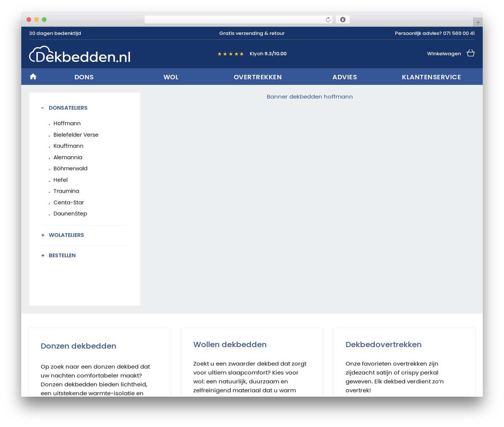Click '30 dagen bedenktijd' text
This screenshot has height=427, width=504.
point(55,33)
